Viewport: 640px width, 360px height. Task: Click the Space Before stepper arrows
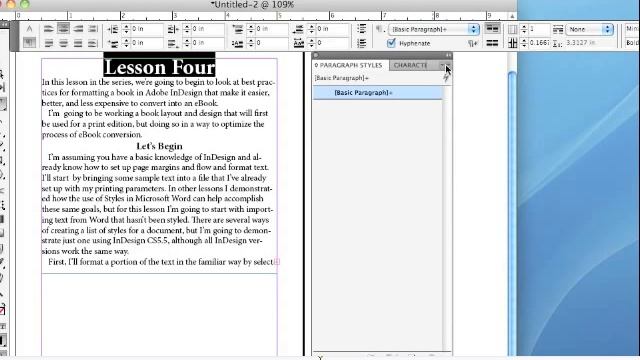tap(251, 29)
